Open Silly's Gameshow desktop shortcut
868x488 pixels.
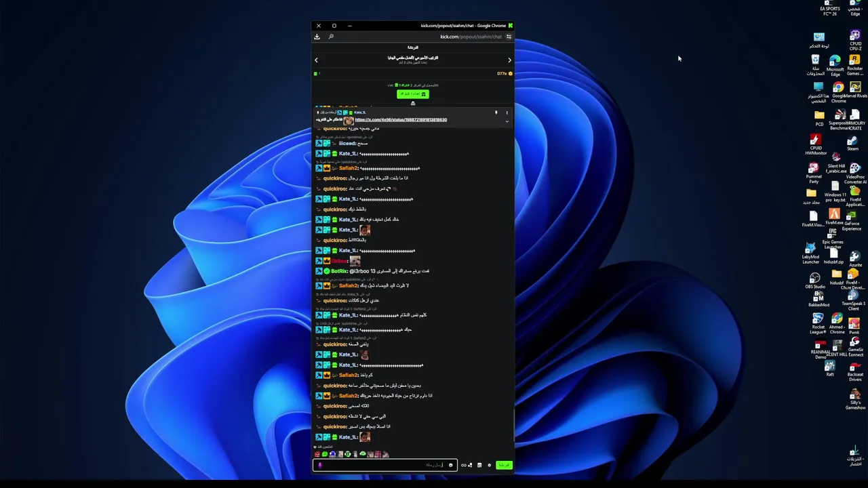[x=855, y=399]
